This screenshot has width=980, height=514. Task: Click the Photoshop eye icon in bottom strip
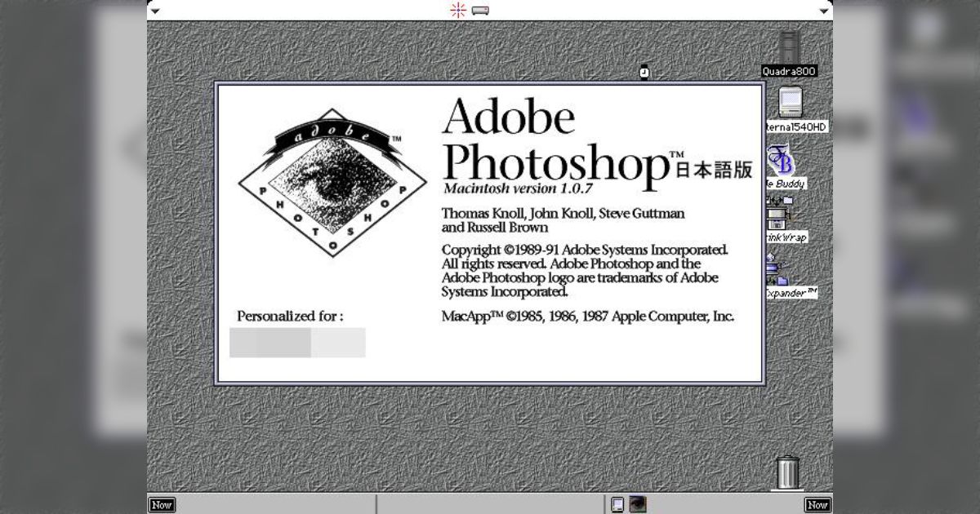638,504
